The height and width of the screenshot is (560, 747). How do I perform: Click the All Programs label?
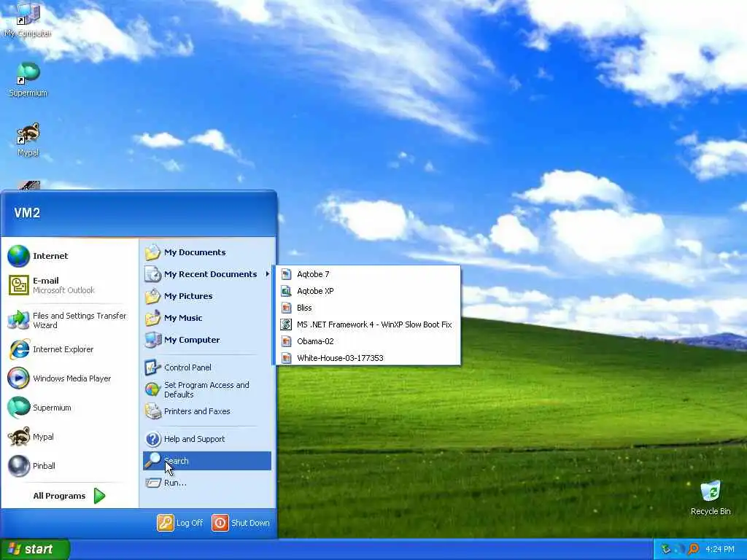coord(59,496)
